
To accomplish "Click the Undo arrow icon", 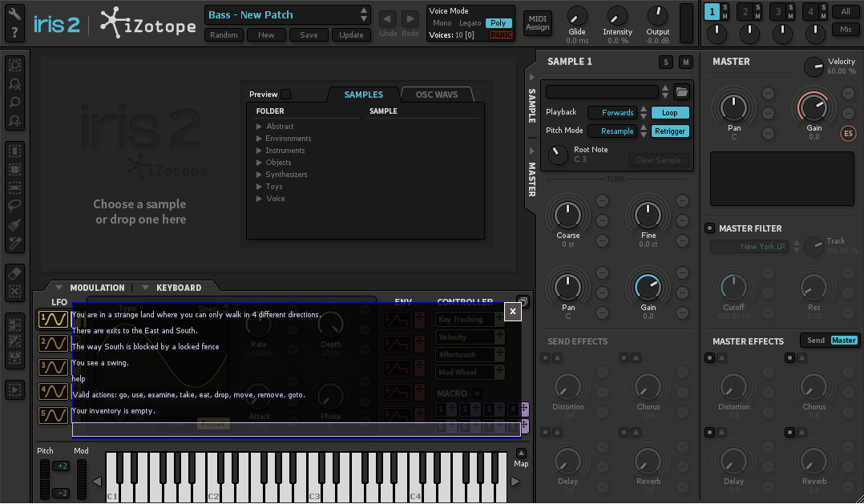I will tap(387, 18).
